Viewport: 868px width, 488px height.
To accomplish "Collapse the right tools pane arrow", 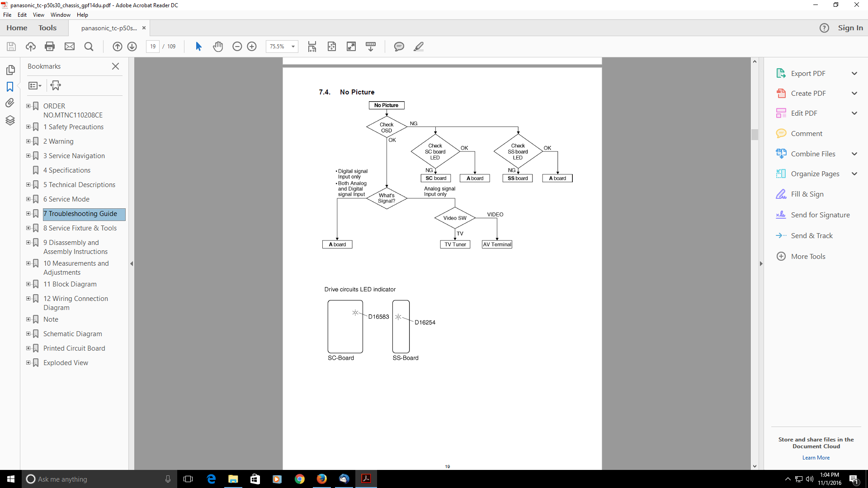I will pyautogui.click(x=761, y=263).
